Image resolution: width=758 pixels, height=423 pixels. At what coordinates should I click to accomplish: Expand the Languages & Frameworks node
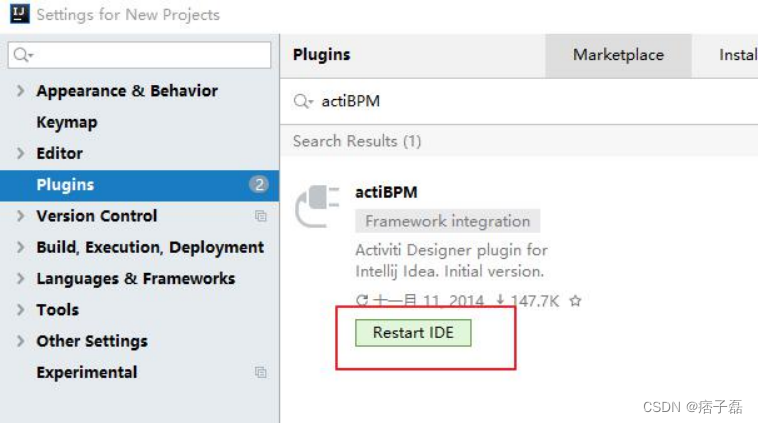21,278
